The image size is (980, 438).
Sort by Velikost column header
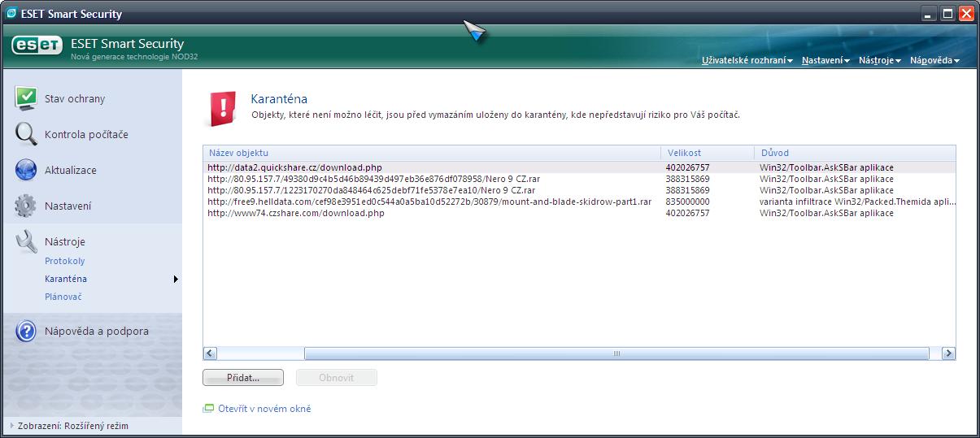pos(708,153)
